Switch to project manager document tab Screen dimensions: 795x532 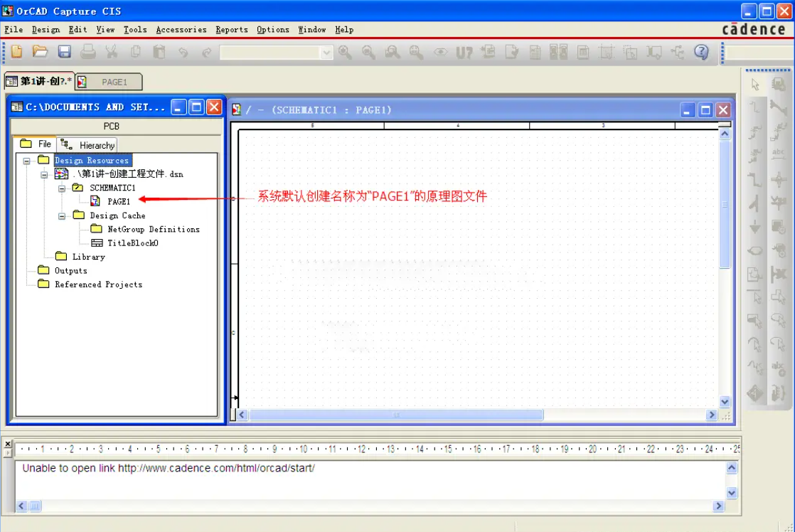click(x=39, y=81)
